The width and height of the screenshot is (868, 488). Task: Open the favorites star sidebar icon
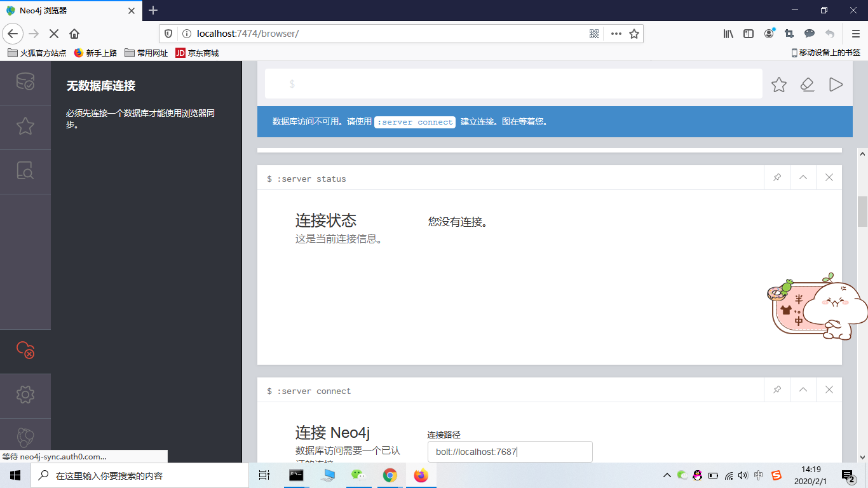pyautogui.click(x=25, y=126)
